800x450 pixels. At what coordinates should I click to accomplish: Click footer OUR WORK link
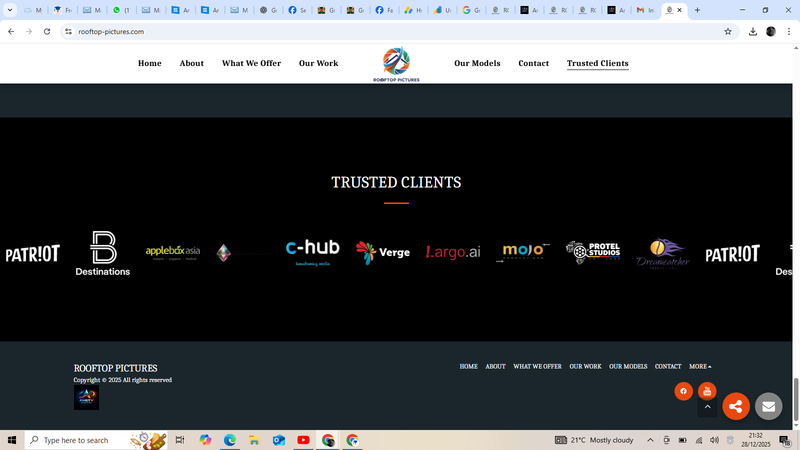[x=585, y=366]
